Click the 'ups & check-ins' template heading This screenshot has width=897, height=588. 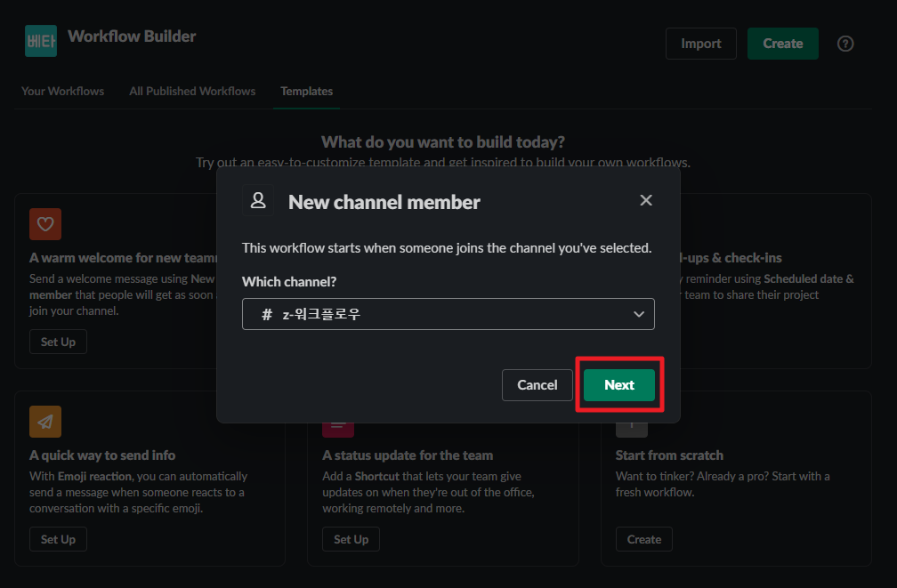click(731, 258)
